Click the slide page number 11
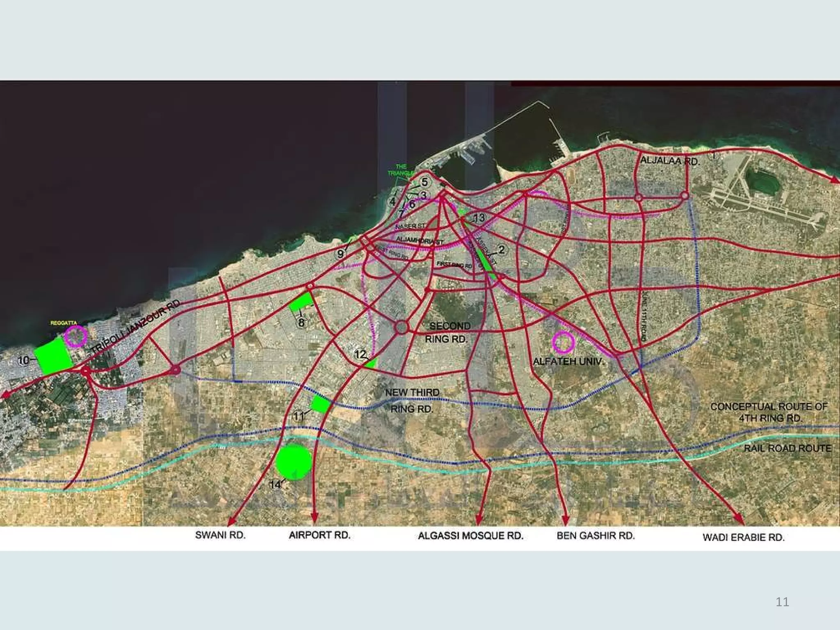 [x=782, y=602]
